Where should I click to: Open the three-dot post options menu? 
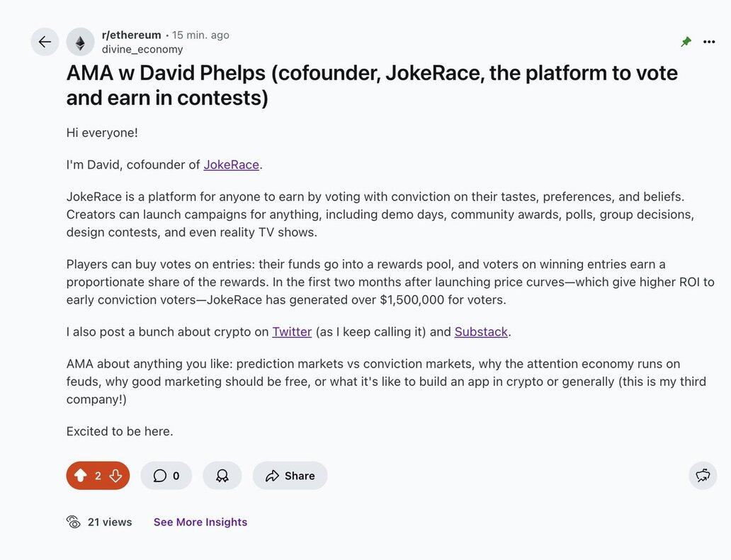click(x=709, y=42)
